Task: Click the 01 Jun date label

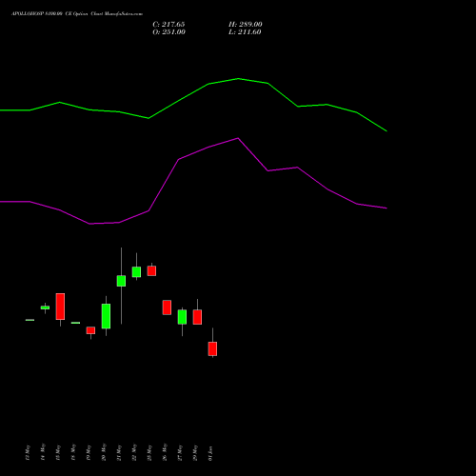Action: 210,453
